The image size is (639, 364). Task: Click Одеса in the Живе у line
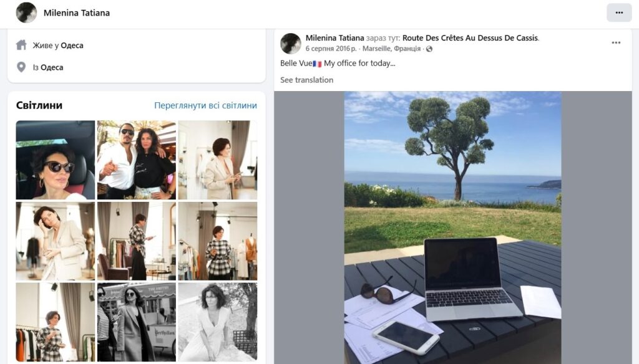[72, 45]
